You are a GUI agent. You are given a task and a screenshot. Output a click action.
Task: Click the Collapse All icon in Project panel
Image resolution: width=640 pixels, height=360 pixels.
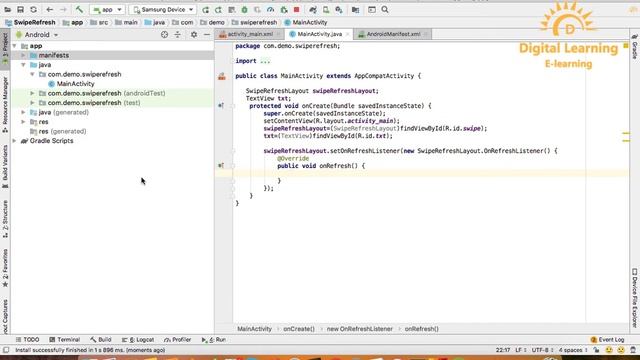[178, 35]
